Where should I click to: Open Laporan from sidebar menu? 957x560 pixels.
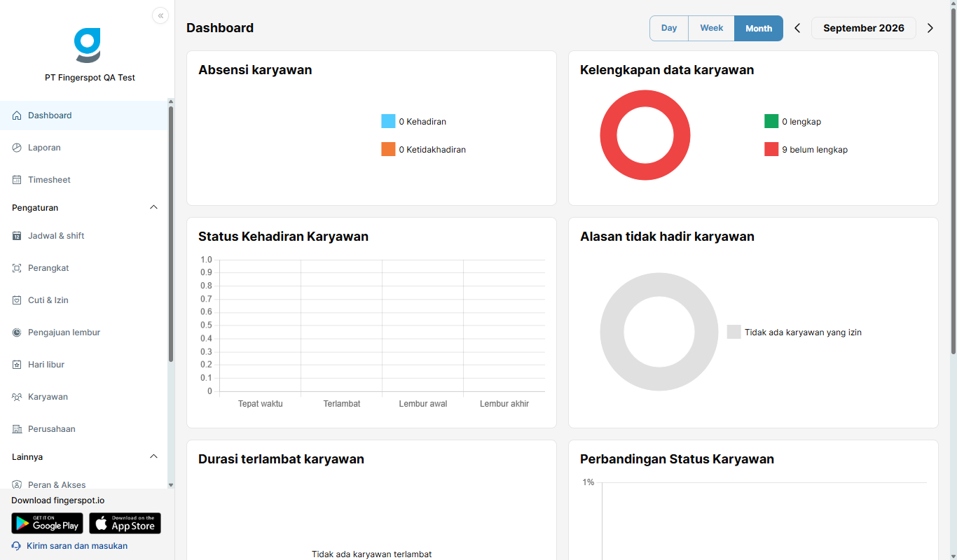(x=84, y=148)
